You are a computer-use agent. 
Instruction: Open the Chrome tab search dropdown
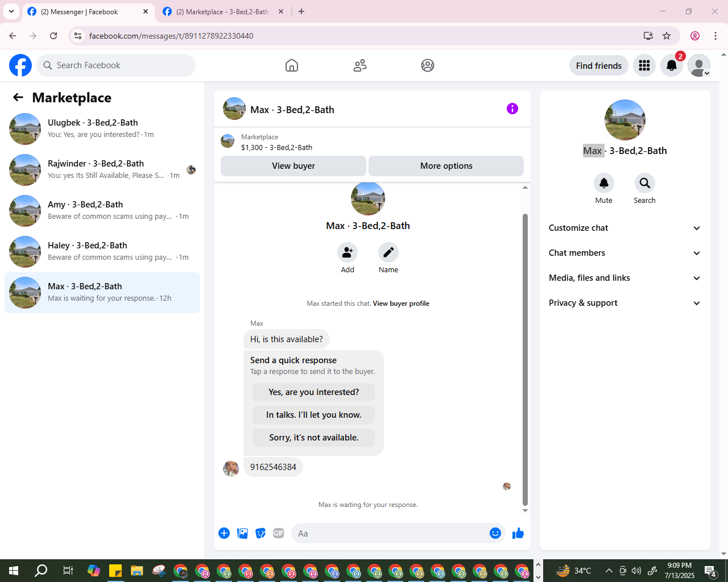tap(11, 11)
